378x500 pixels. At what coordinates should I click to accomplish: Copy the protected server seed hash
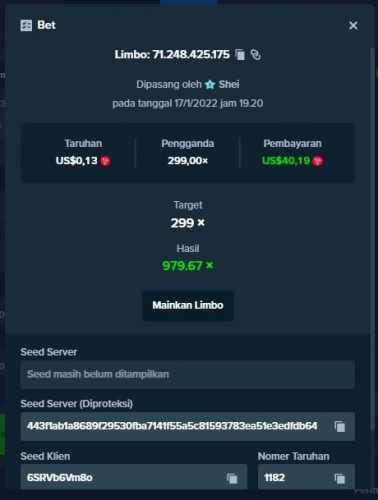click(x=340, y=426)
